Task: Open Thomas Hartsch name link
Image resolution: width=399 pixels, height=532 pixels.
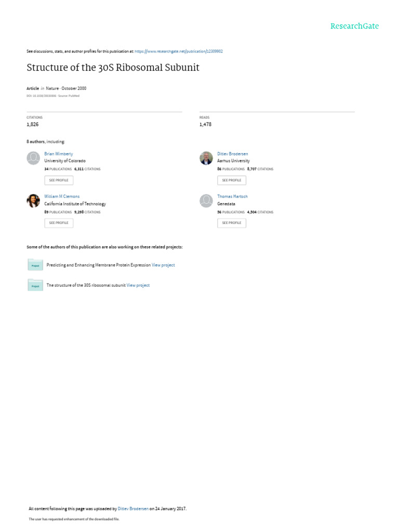Action: pos(232,196)
